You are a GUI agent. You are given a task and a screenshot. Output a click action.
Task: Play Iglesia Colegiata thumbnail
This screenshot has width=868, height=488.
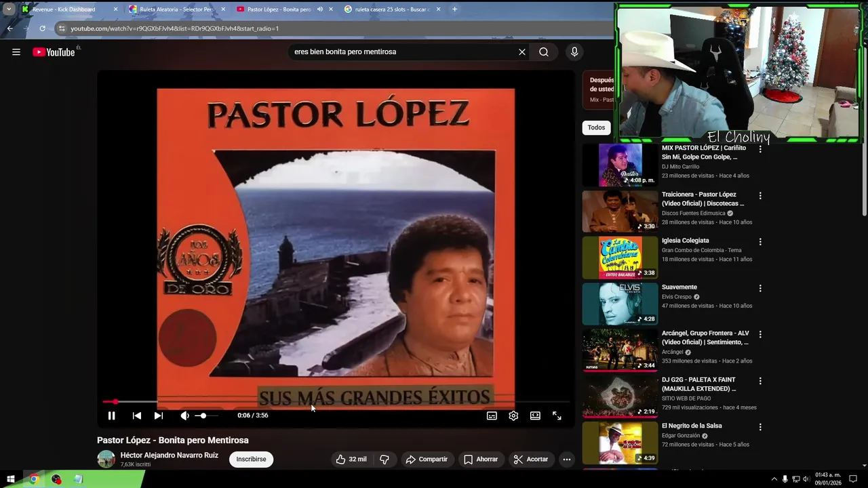(620, 258)
